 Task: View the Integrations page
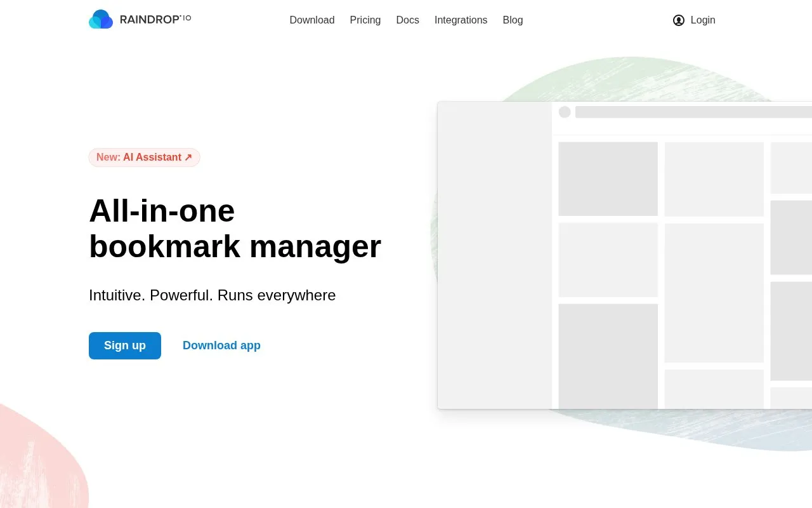pos(461,20)
